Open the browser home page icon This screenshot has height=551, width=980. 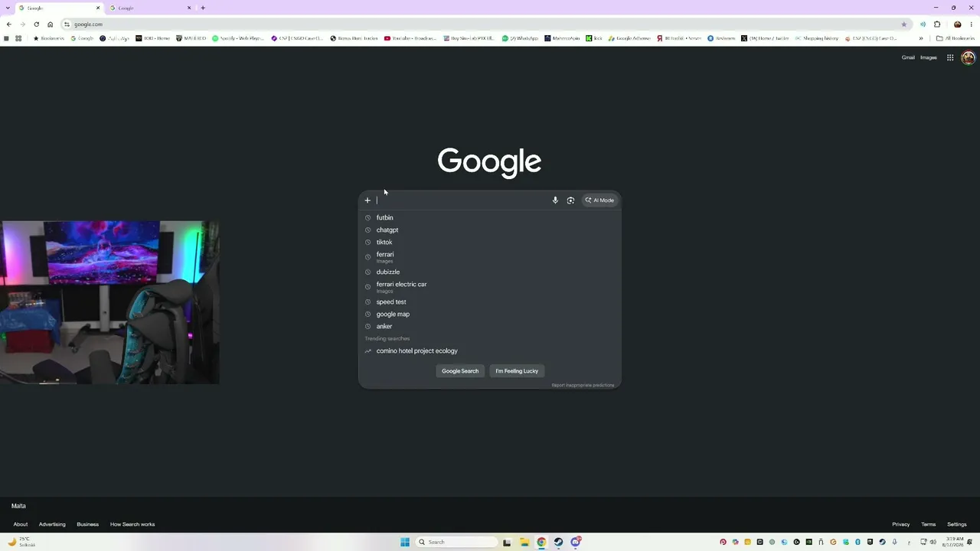click(x=51, y=24)
